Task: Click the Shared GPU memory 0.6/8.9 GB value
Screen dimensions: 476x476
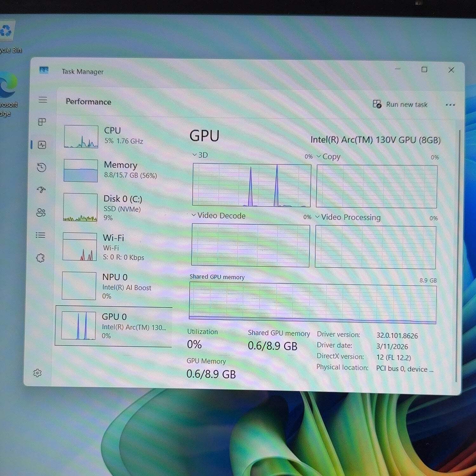Action: [273, 346]
